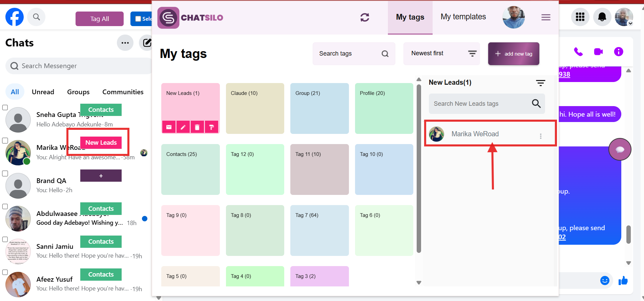This screenshot has width=644, height=301.
Task: Tick checkbox for Sneha Gupta chat
Action: pyautogui.click(x=5, y=107)
